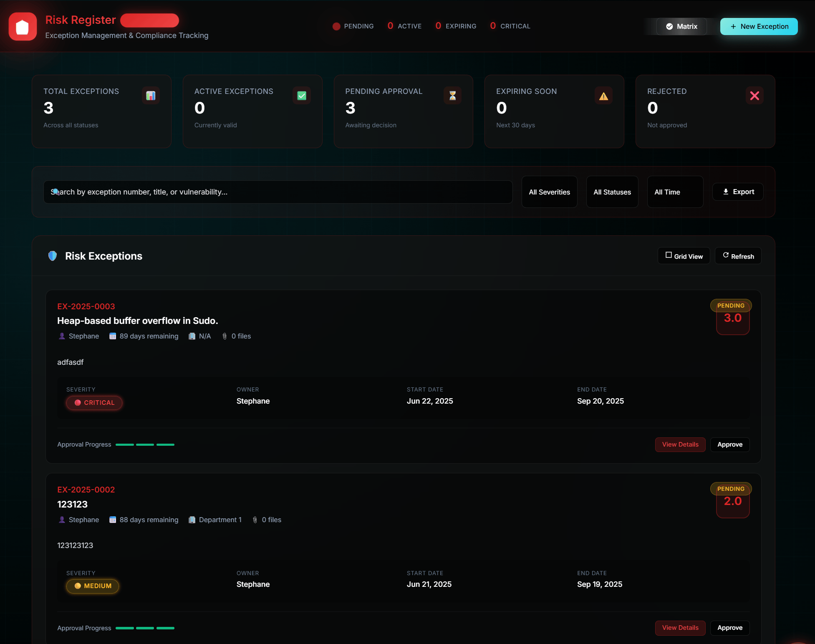Click the Risk Register home logo icon

pyautogui.click(x=23, y=27)
